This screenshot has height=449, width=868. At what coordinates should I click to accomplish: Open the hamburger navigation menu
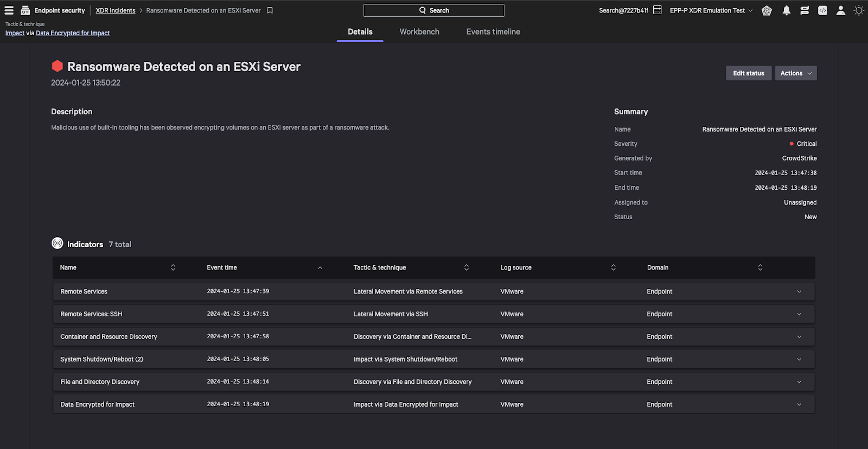click(x=9, y=10)
